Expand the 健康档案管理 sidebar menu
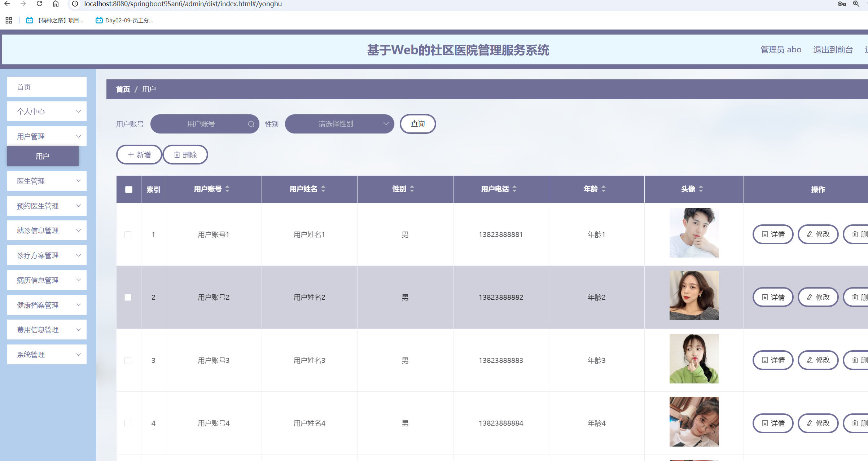The height and width of the screenshot is (461, 868). click(x=47, y=305)
